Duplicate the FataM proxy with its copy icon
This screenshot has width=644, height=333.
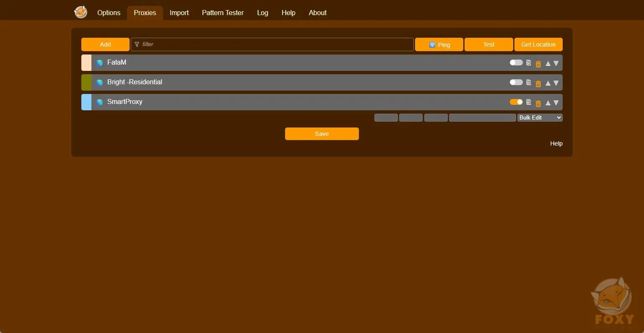pyautogui.click(x=529, y=63)
